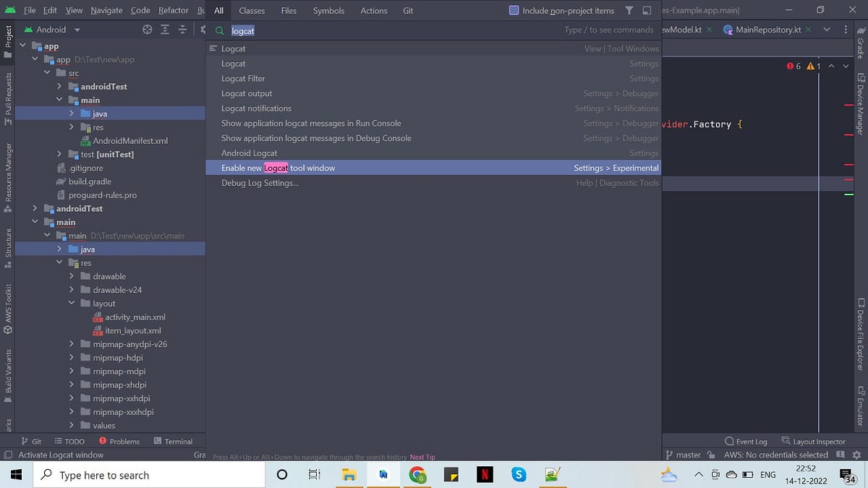Open the Event Log
The width and height of the screenshot is (868, 488).
click(746, 441)
